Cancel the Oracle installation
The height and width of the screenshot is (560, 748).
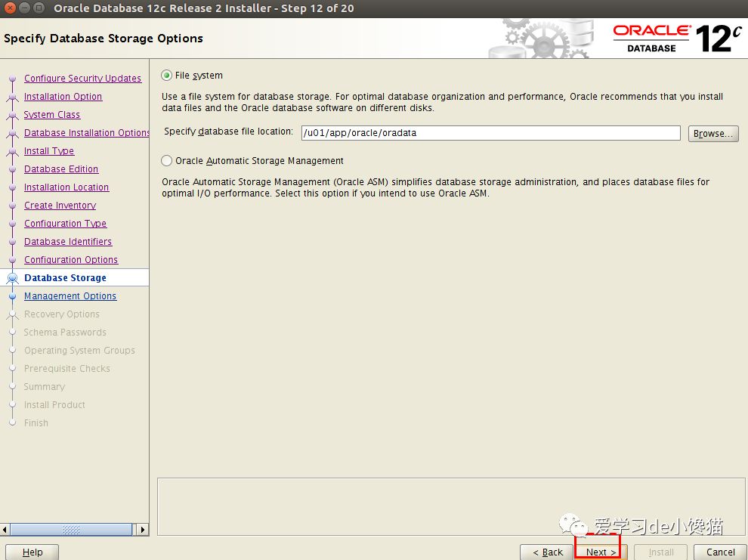720,552
